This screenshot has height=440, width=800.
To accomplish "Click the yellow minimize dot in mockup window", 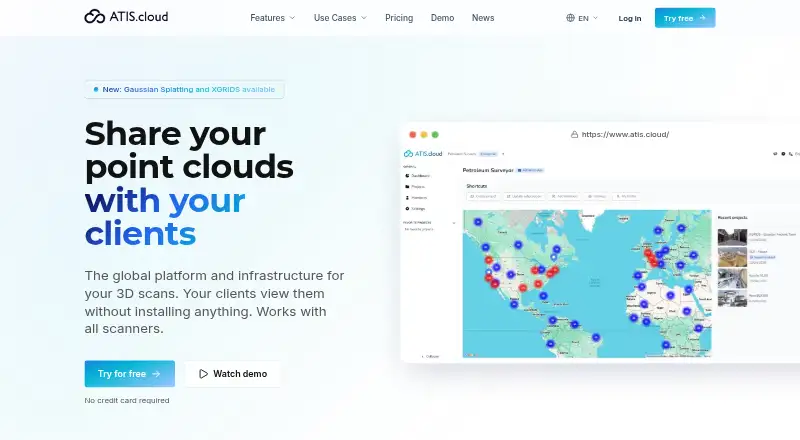I will pyautogui.click(x=424, y=135).
